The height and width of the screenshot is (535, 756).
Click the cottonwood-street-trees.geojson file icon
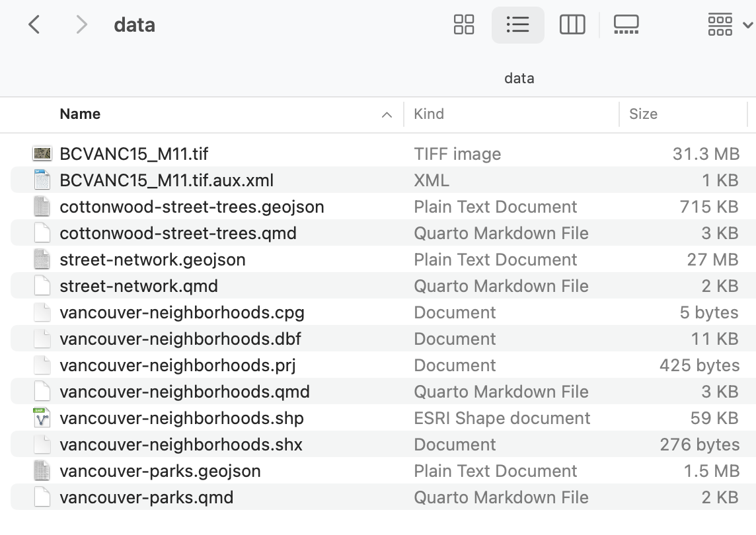pos(42,207)
